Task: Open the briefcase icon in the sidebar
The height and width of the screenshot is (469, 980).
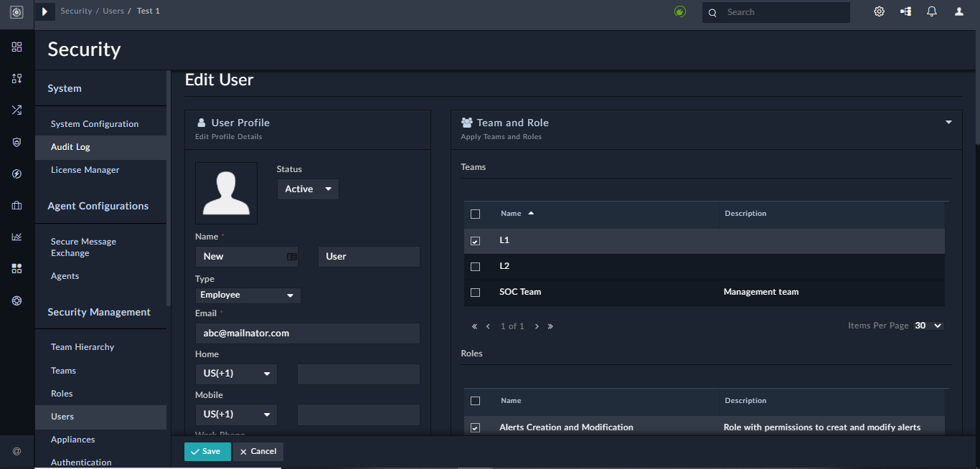Action: tap(17, 205)
